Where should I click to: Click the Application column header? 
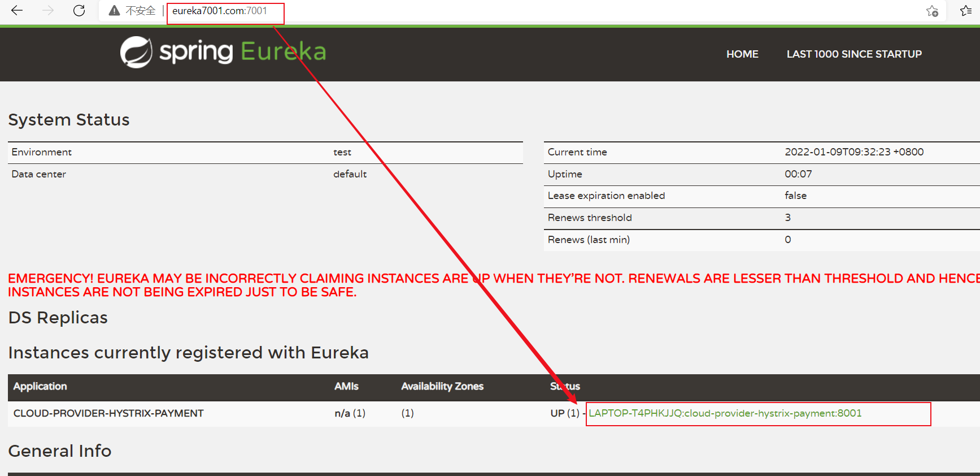pos(40,386)
